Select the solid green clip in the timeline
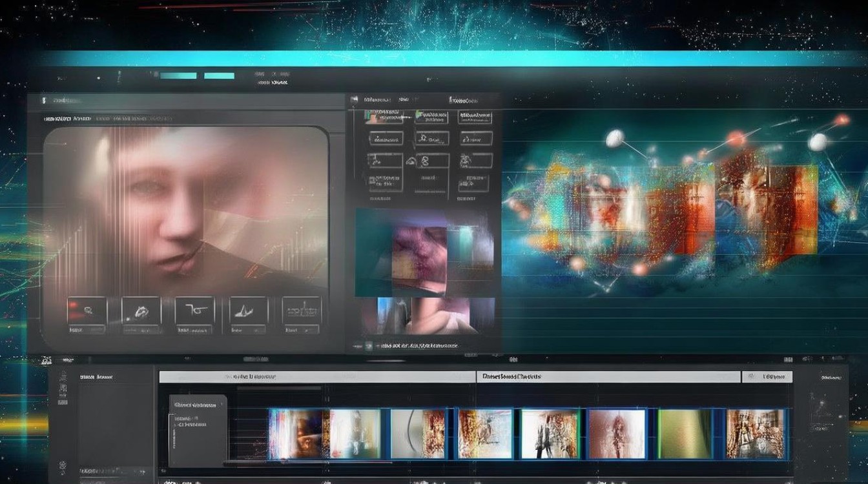This screenshot has height=484, width=868. [x=684, y=434]
